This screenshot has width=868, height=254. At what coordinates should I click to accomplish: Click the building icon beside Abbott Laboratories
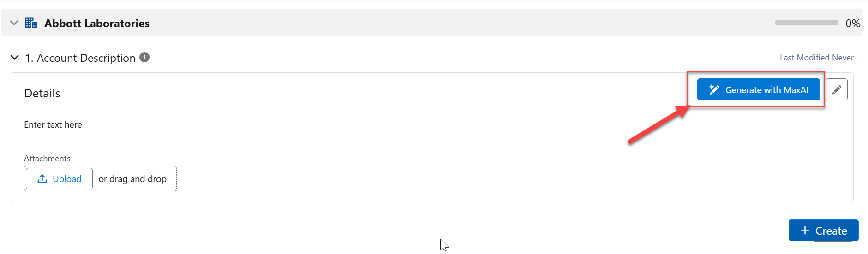click(31, 23)
